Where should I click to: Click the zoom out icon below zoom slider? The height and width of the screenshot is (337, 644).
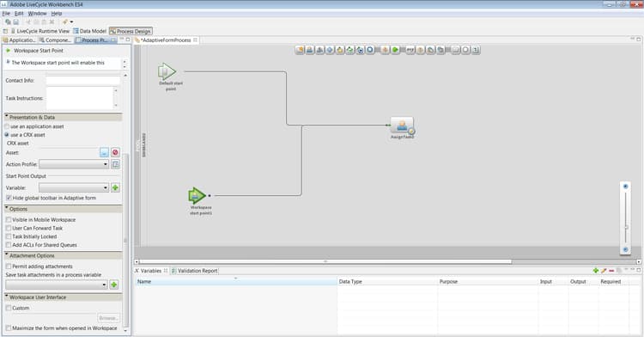pos(625,249)
